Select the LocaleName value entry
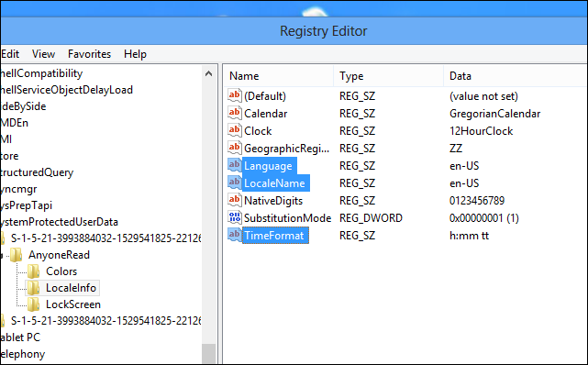The height and width of the screenshot is (365, 588). pyautogui.click(x=274, y=182)
